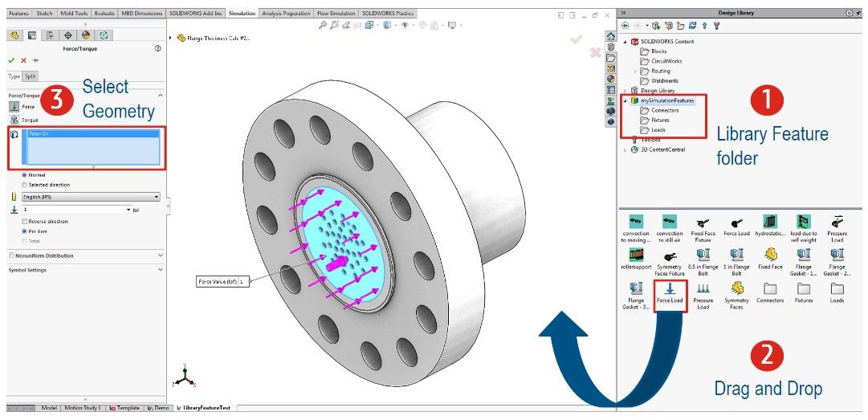Open the DisplayManager color ball tab

click(86, 35)
